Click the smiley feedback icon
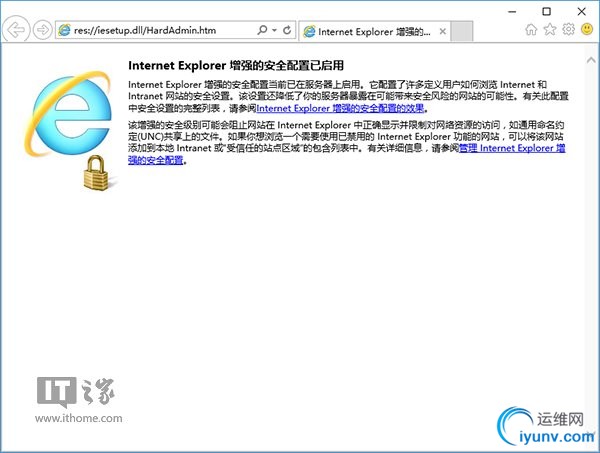Image resolution: width=600 pixels, height=453 pixels. (x=587, y=29)
